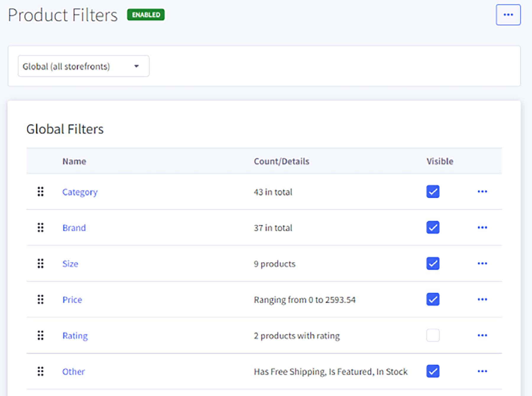Open the Category row actions menu
This screenshot has height=396, width=532.
point(482,192)
